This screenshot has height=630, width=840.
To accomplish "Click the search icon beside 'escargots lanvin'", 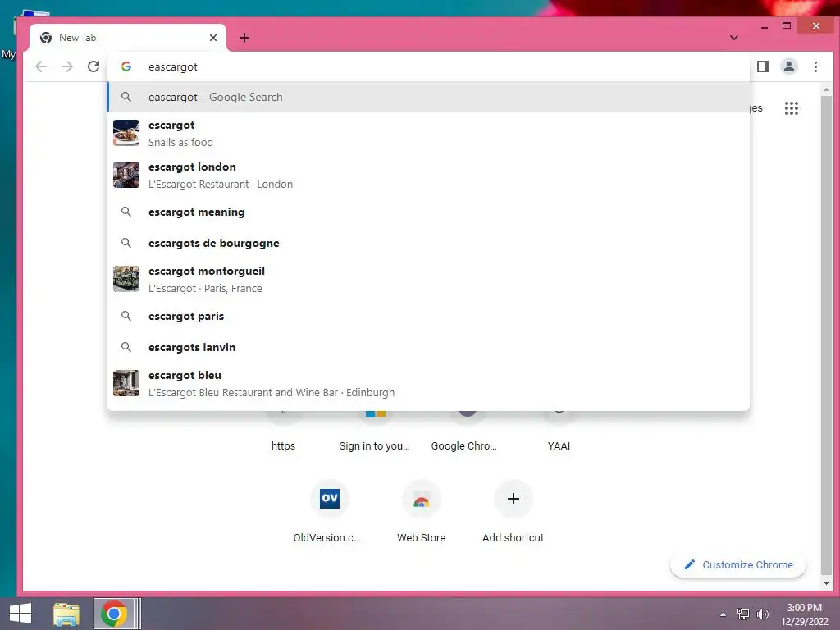I will (126, 347).
